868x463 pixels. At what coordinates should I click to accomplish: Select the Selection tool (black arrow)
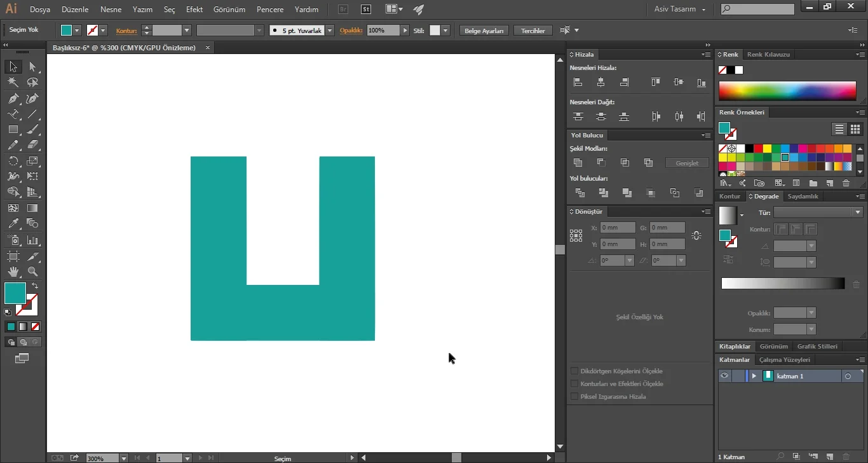pyautogui.click(x=13, y=67)
